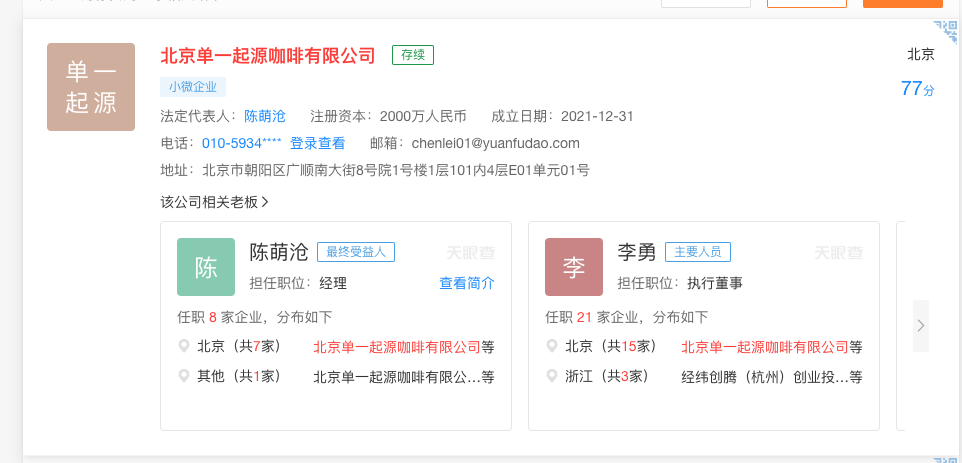Viewport: 962px width, 463px height.
Task: Expand 该公司相关老板 section arrow
Action: 265,202
